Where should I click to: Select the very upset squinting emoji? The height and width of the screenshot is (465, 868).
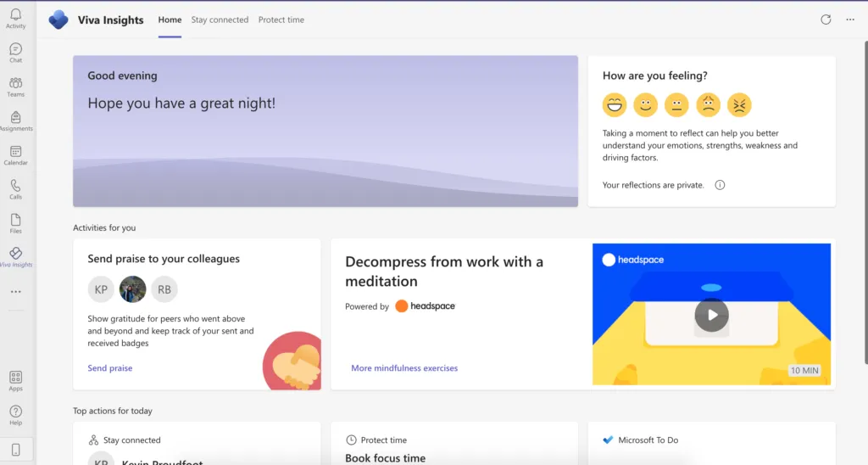739,104
